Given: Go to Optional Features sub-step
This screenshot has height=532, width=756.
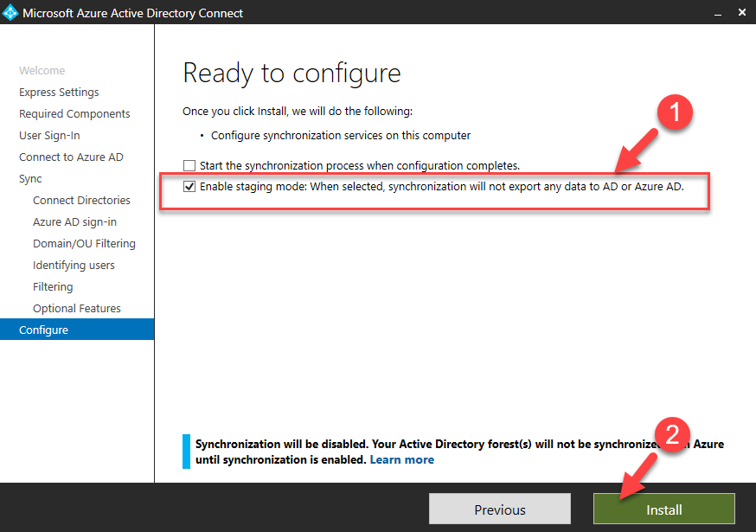Looking at the screenshot, I should tap(77, 309).
